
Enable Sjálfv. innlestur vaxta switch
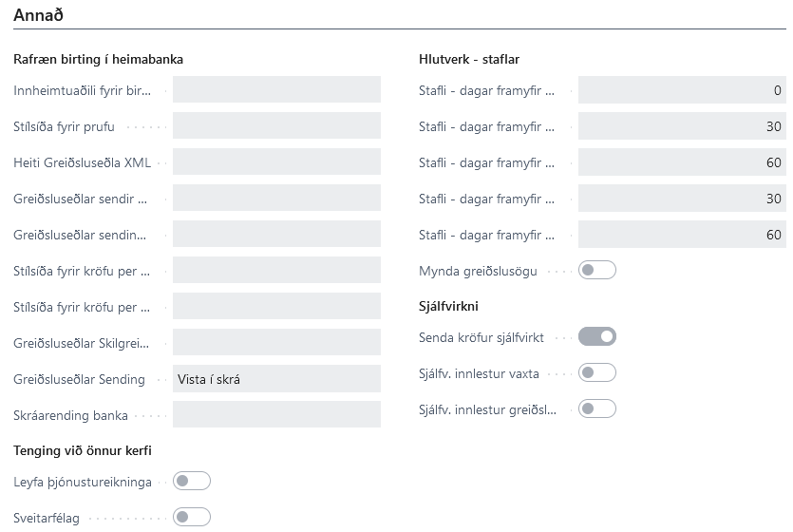tap(598, 372)
